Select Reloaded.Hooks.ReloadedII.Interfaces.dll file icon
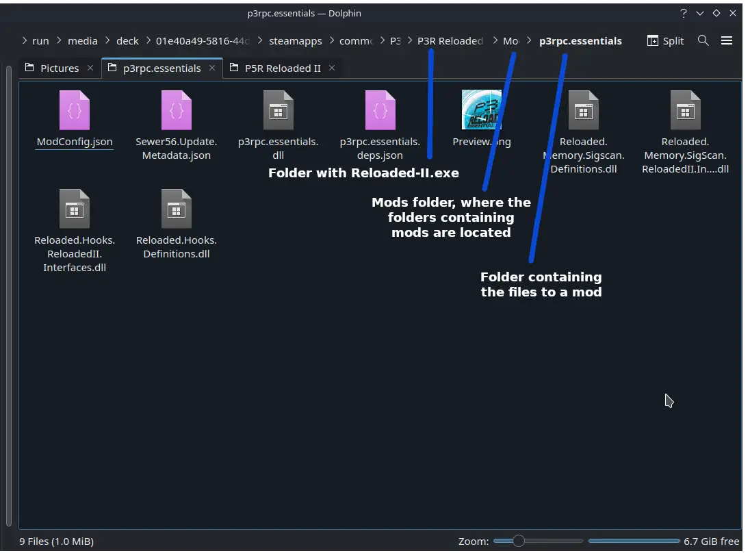The width and height of the screenshot is (750, 560). pyautogui.click(x=74, y=209)
